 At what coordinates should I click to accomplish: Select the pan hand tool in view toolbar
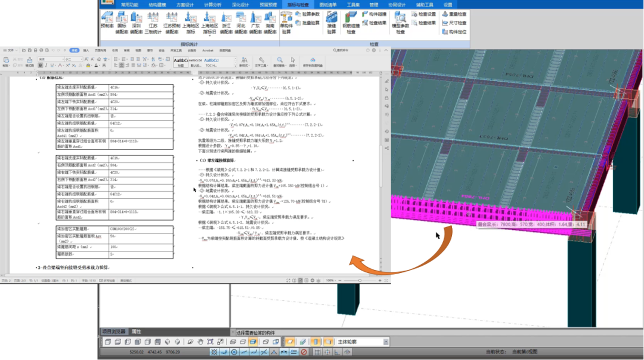point(200,342)
